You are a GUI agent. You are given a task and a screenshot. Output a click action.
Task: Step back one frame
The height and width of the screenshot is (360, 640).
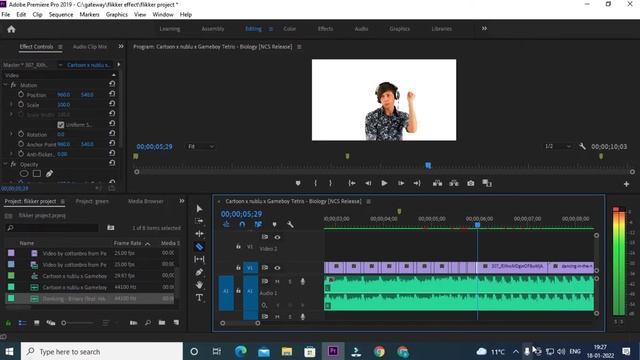(368, 183)
